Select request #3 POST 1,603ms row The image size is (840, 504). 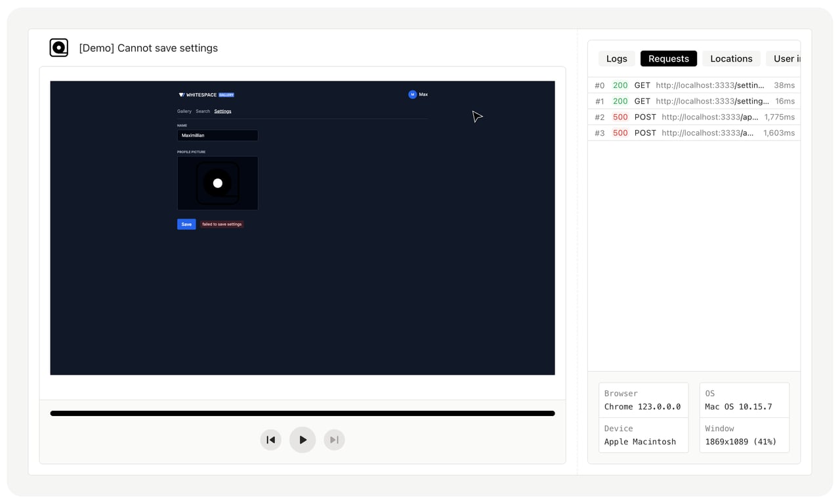(694, 133)
